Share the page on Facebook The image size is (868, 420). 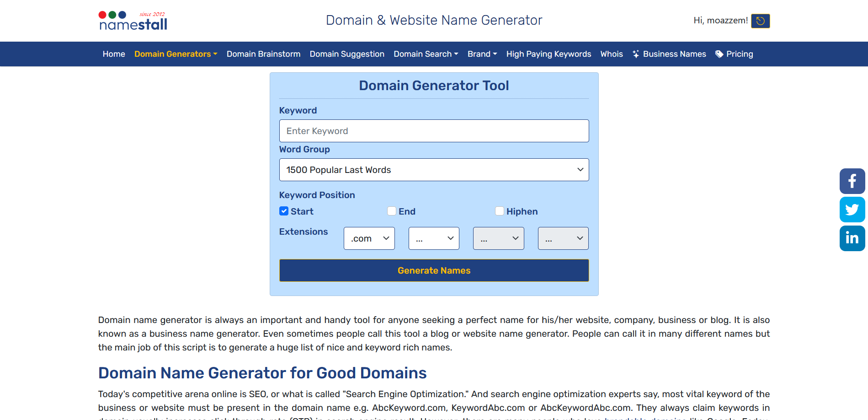tap(852, 181)
